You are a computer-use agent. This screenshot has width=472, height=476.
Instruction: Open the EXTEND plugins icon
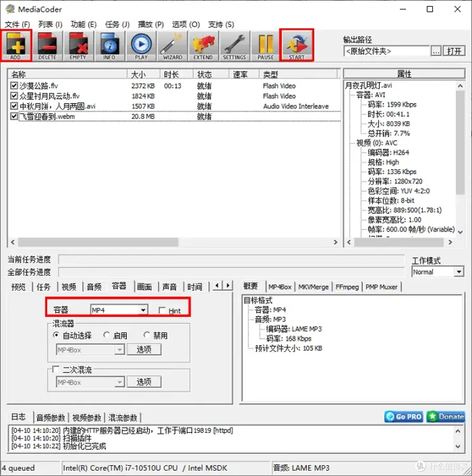coord(203,45)
